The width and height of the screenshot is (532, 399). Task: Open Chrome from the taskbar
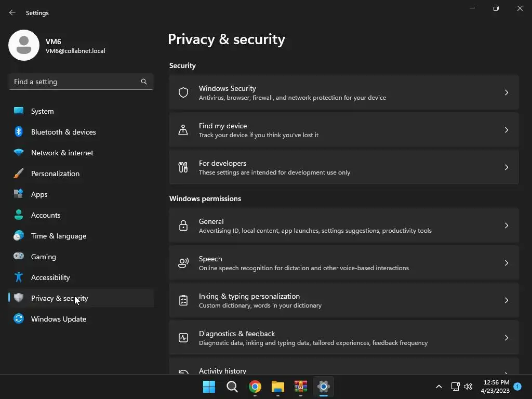[x=255, y=387]
